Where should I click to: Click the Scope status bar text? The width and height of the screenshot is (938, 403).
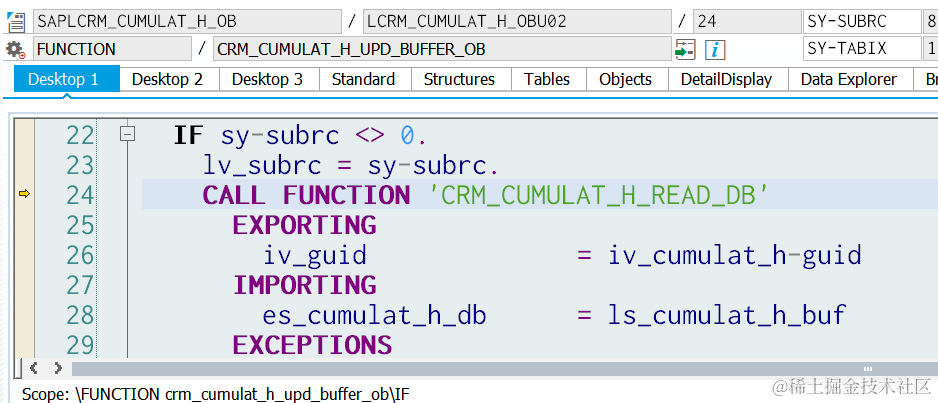[x=216, y=394]
